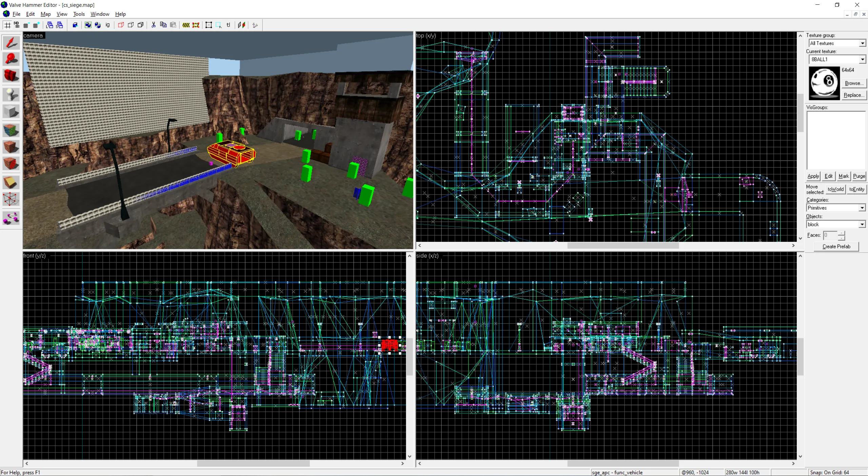Copy selection with the Copy icon
Viewport: 868px width, 476px height.
click(x=163, y=25)
